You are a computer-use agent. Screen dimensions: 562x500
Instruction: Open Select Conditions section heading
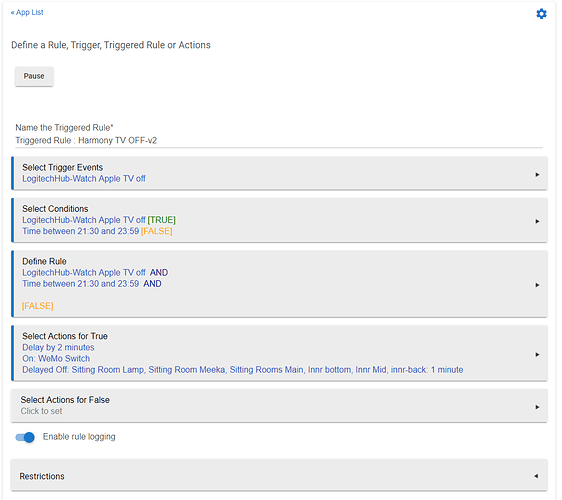(55, 209)
